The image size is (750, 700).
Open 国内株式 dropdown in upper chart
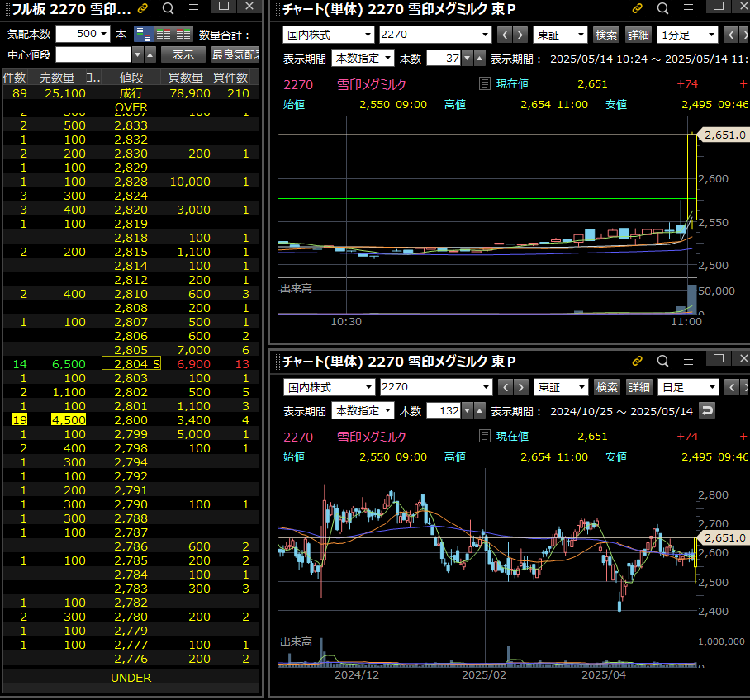point(329,35)
